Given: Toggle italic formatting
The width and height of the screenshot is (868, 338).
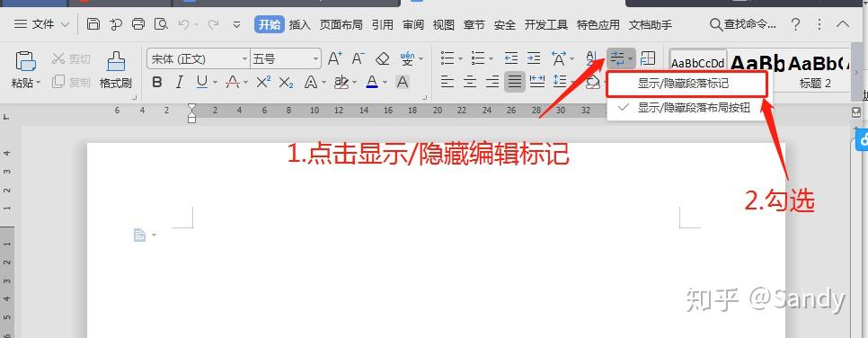Looking at the screenshot, I should [179, 83].
